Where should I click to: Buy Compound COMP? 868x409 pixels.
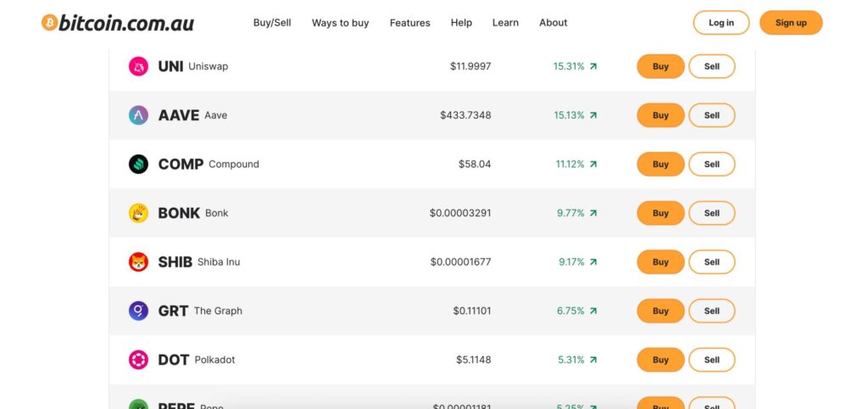pos(660,164)
